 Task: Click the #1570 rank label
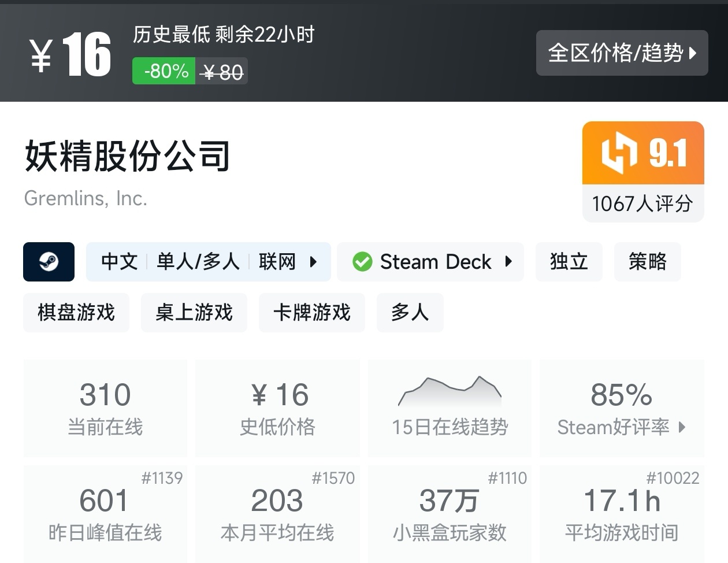333,478
